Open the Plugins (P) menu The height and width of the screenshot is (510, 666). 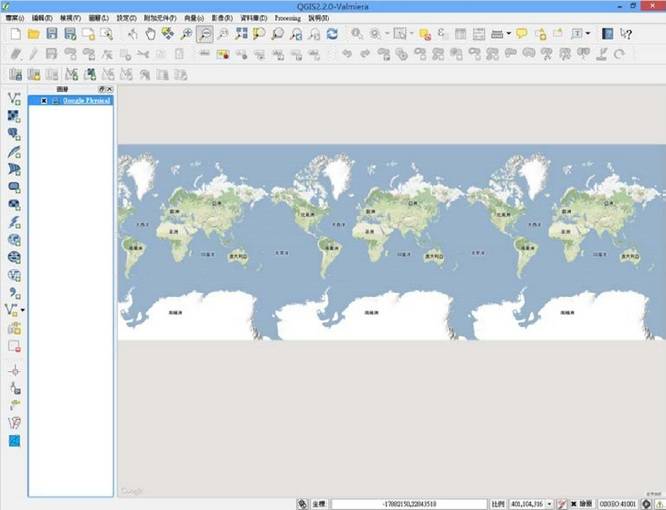click(160, 18)
